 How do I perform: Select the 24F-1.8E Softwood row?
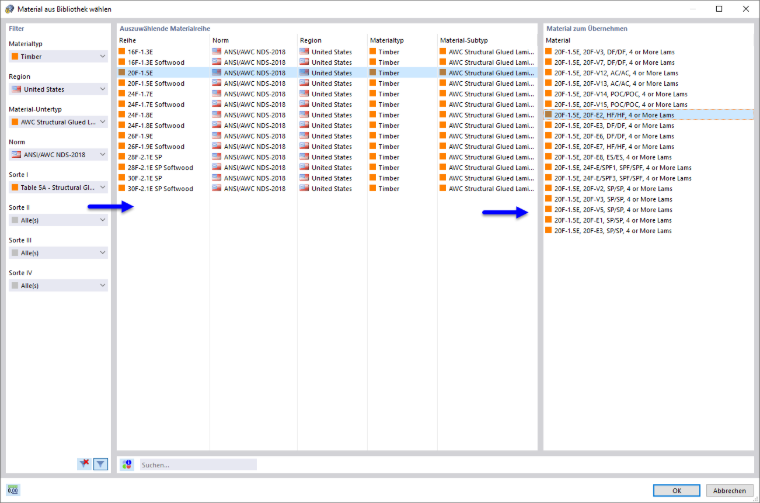[x=328, y=126]
